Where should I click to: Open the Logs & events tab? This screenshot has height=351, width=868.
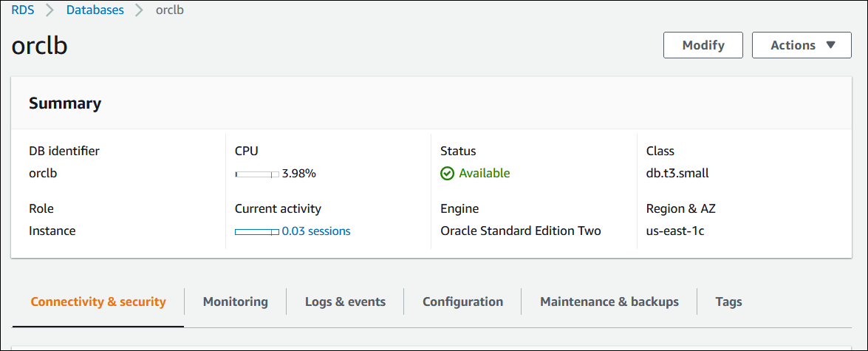(x=345, y=301)
